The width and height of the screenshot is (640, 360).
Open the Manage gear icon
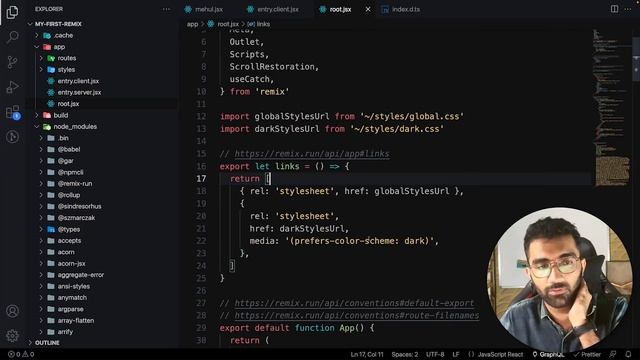click(12, 336)
